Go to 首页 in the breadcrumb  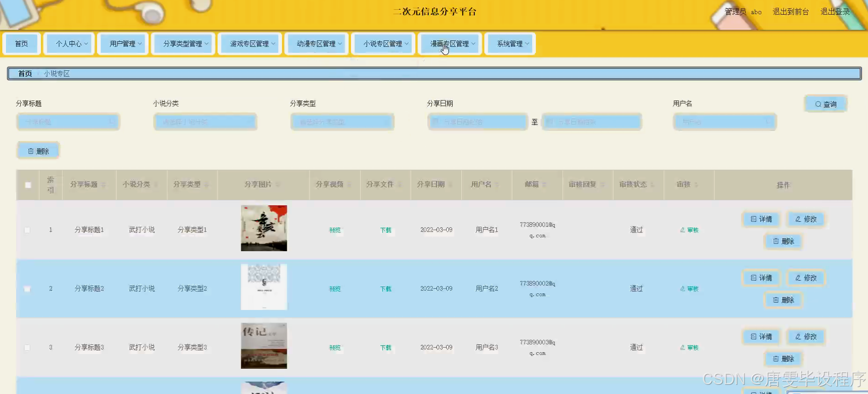tap(25, 73)
